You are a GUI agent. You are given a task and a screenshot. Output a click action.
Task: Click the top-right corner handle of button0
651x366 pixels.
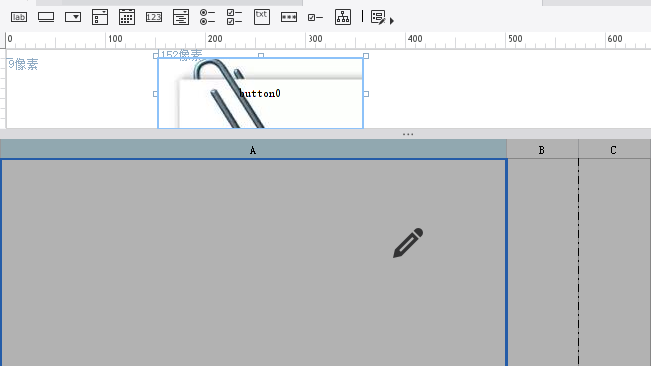(x=366, y=56)
